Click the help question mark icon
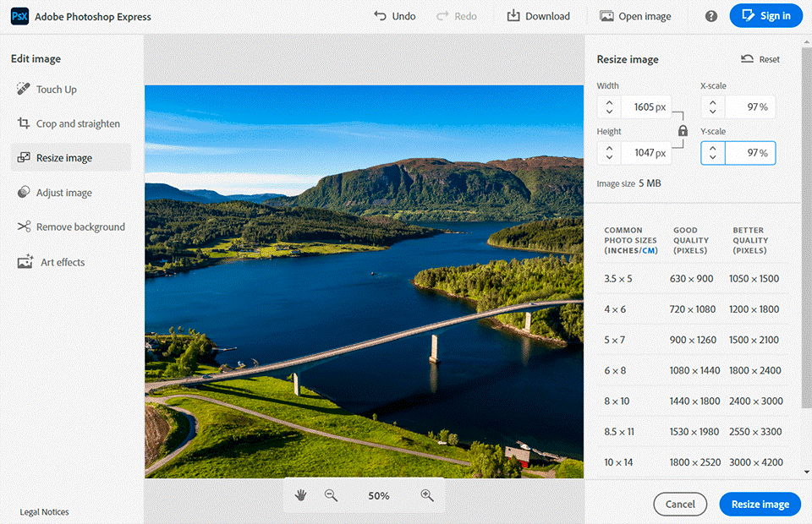This screenshot has width=812, height=524. [711, 16]
